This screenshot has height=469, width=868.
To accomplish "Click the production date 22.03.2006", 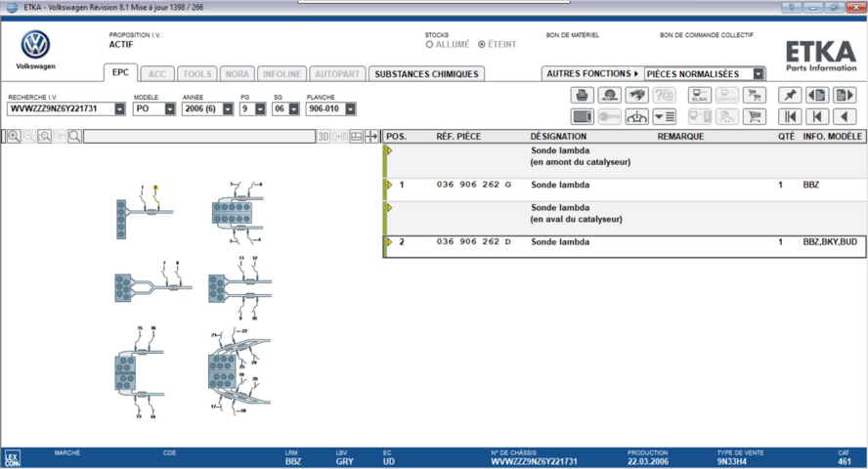I will pos(648,461).
